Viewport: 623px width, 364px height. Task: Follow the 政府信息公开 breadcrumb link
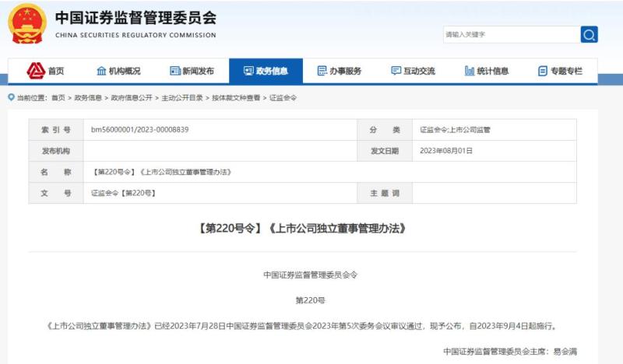coord(132,98)
